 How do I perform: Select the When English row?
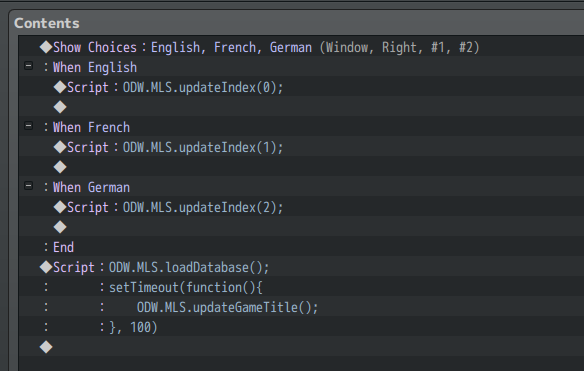coord(301,67)
